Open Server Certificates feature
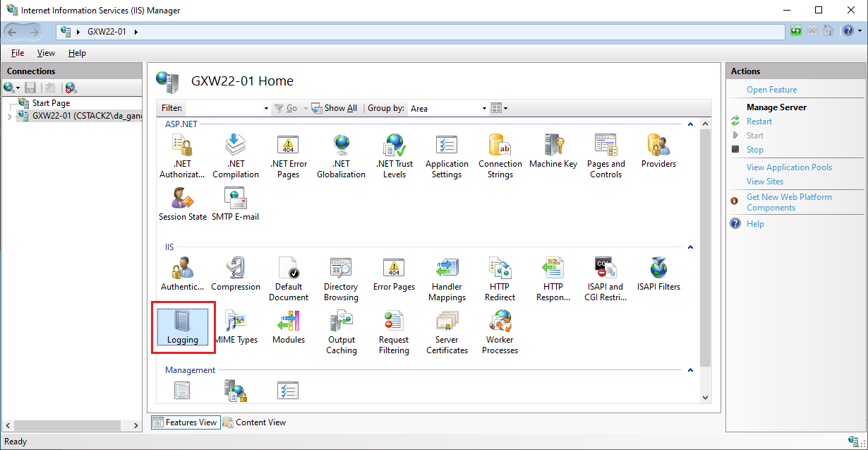868x450 pixels. (x=447, y=332)
